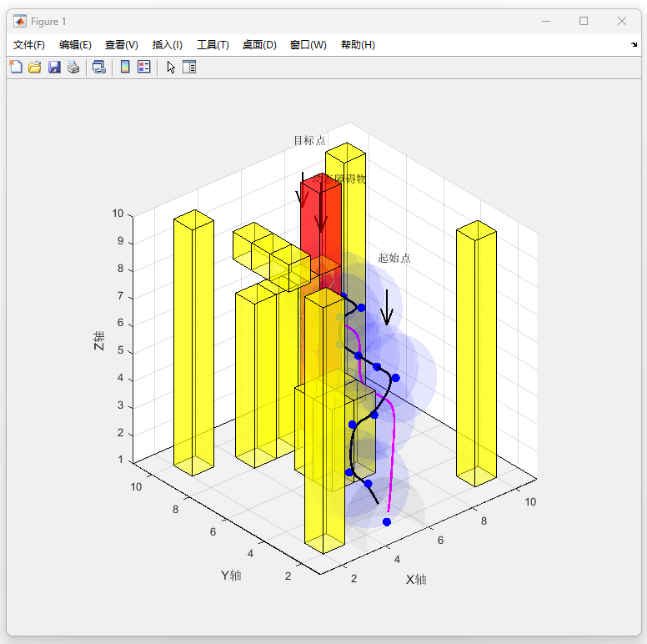Image resolution: width=647 pixels, height=644 pixels.
Task: Open the 编辑(E) menu
Action: tap(75, 44)
